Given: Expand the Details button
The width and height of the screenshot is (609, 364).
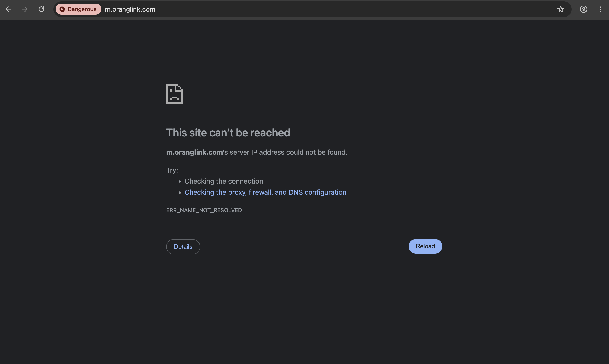Looking at the screenshot, I should [x=183, y=247].
